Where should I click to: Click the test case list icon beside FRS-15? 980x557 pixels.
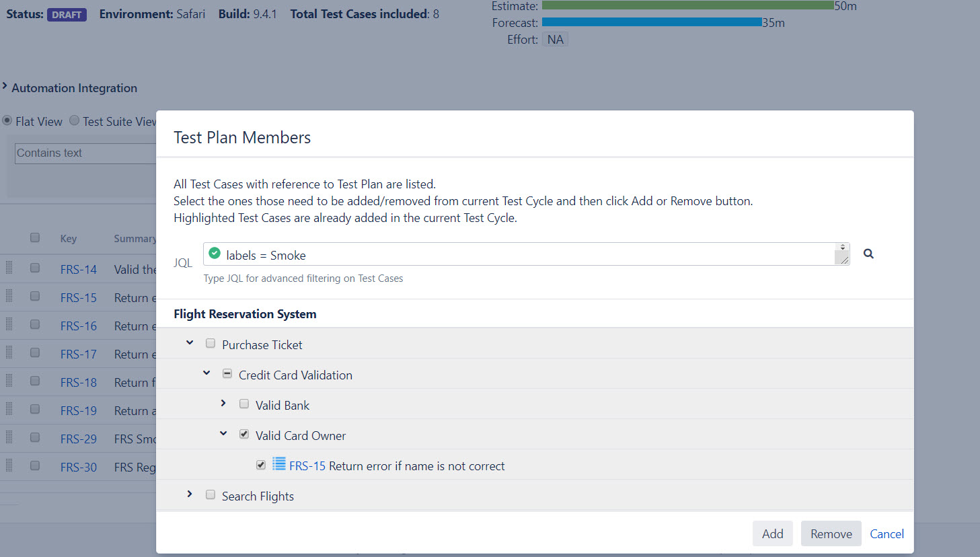279,463
